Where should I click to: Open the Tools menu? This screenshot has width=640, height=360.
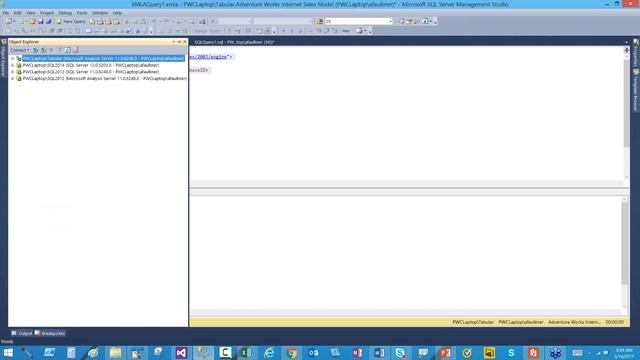tap(82, 13)
